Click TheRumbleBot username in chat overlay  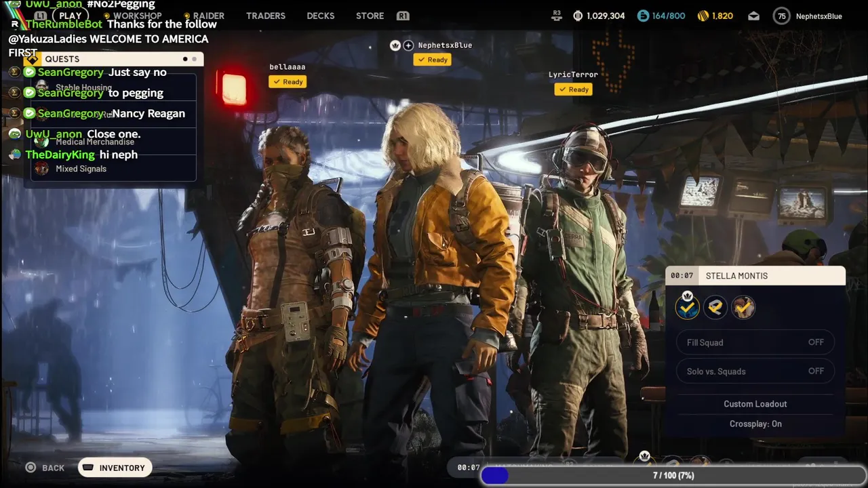(x=64, y=24)
